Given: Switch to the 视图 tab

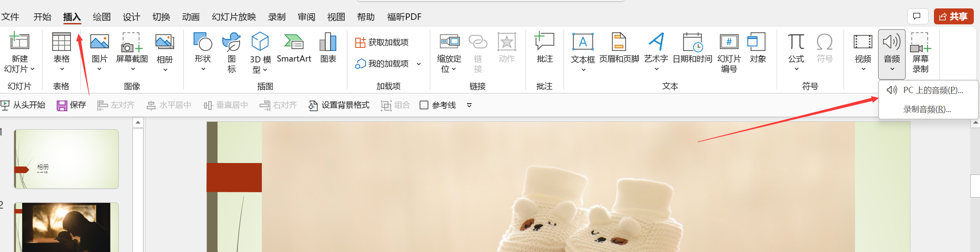Looking at the screenshot, I should pyautogui.click(x=336, y=17).
